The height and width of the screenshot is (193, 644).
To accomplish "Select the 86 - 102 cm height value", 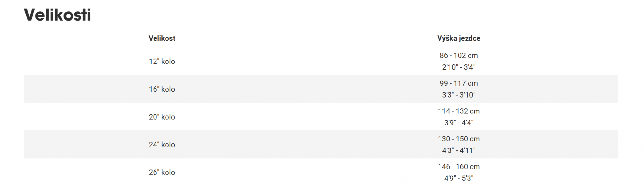I will (459, 55).
